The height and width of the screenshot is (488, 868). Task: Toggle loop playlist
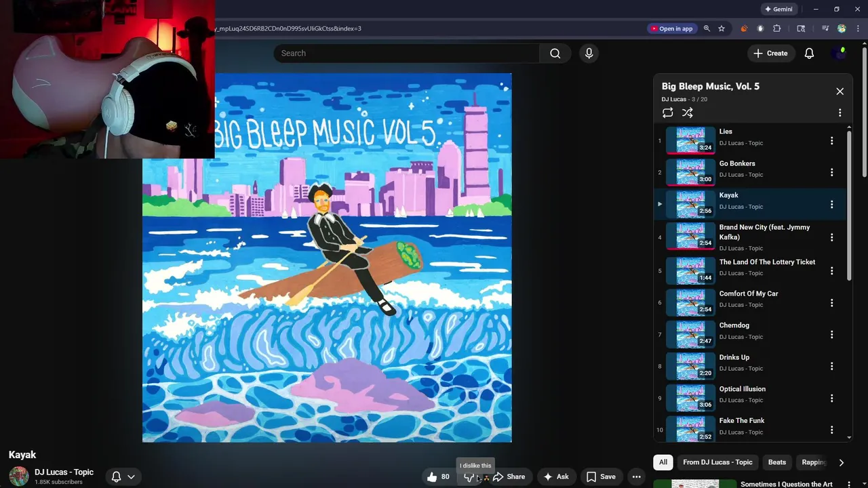[667, 113]
